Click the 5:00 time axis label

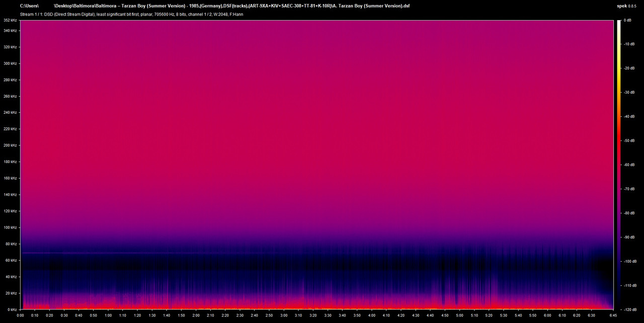tap(459, 315)
